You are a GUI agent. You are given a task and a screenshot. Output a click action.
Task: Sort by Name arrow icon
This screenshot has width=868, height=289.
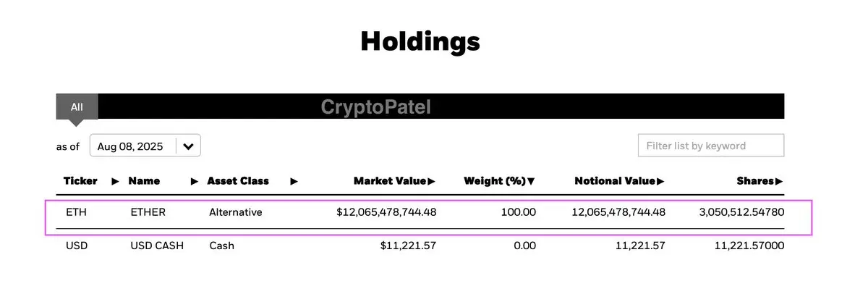[x=195, y=181]
